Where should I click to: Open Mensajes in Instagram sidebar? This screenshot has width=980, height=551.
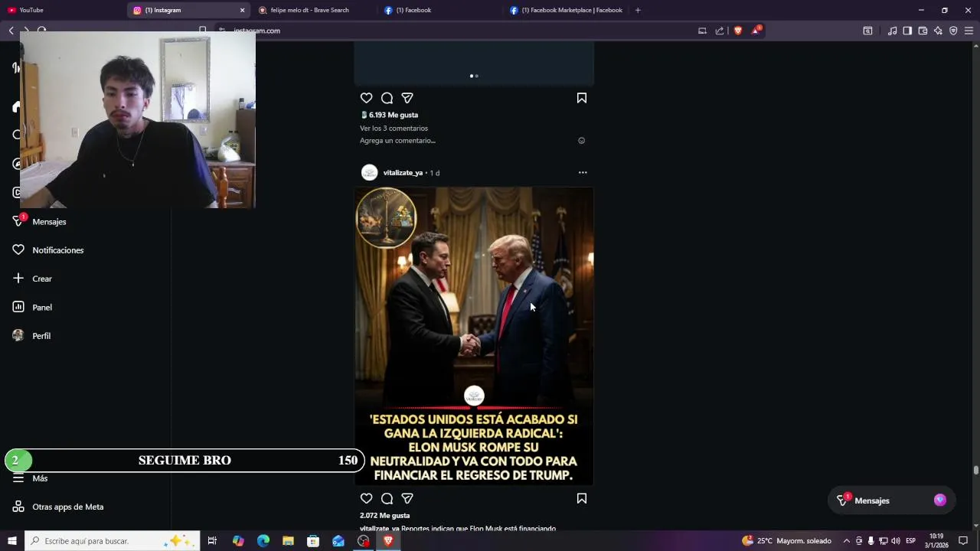click(x=40, y=221)
